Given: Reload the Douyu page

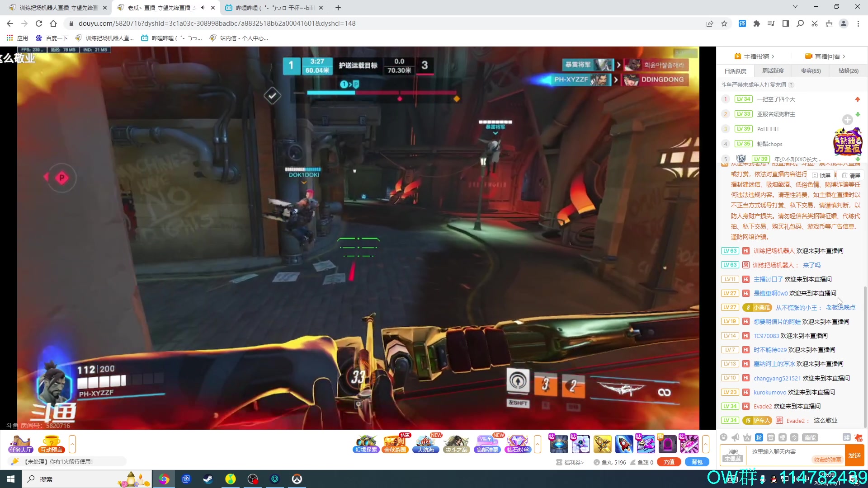Looking at the screenshot, I should (x=39, y=23).
